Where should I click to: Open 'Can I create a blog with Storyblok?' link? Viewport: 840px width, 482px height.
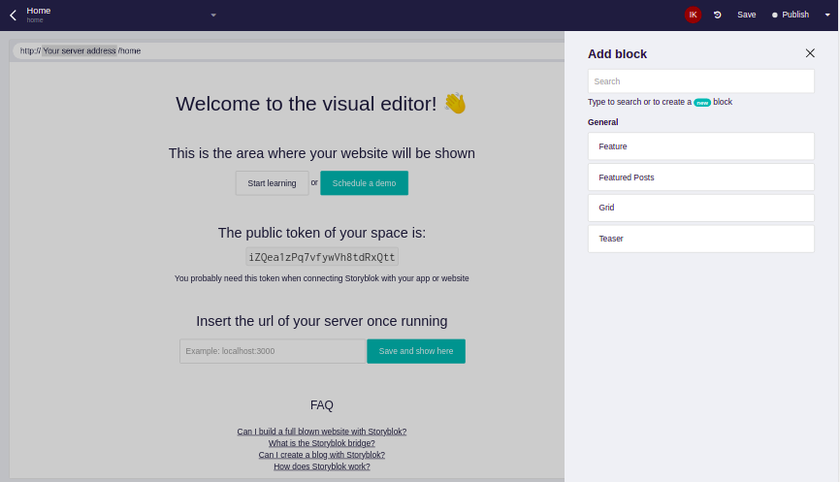[322, 455]
